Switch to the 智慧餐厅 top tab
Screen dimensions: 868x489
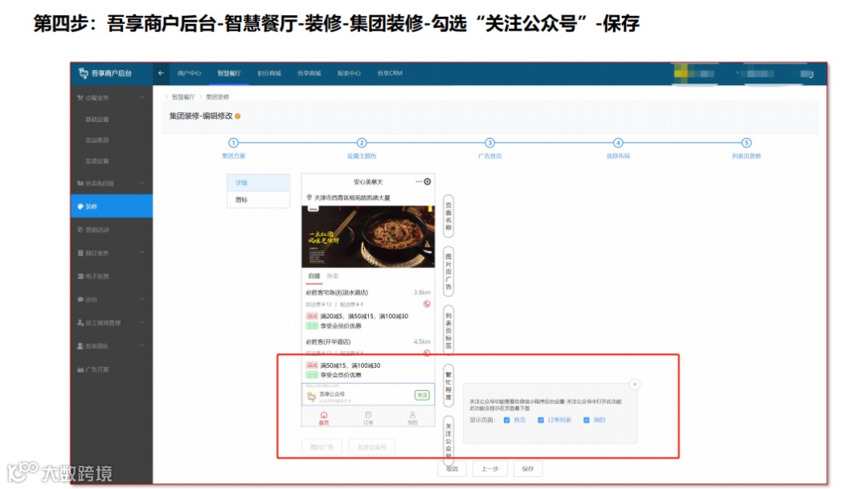pyautogui.click(x=229, y=73)
